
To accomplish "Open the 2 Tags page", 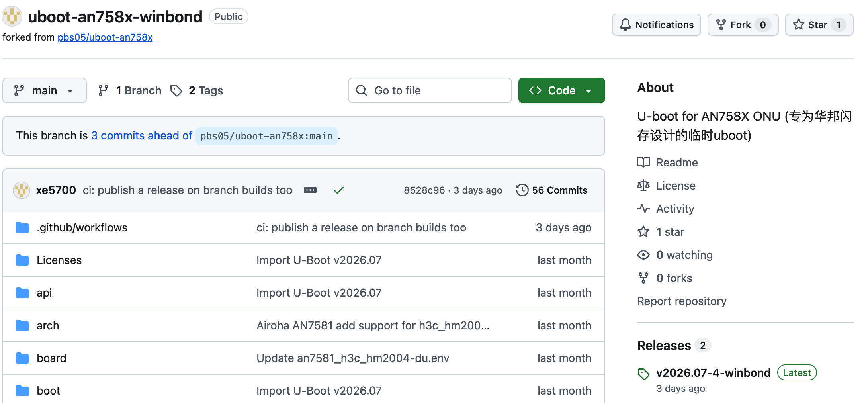I will pyautogui.click(x=197, y=90).
